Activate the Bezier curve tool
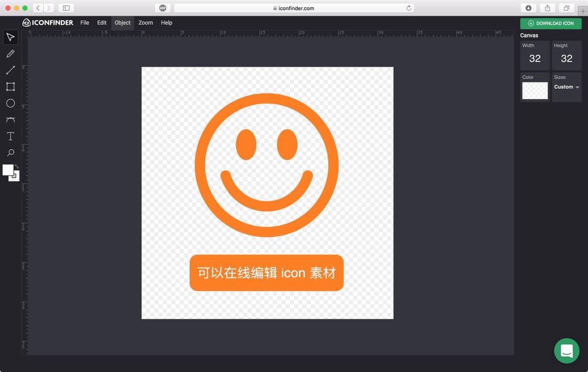The width and height of the screenshot is (588, 372). [x=10, y=120]
